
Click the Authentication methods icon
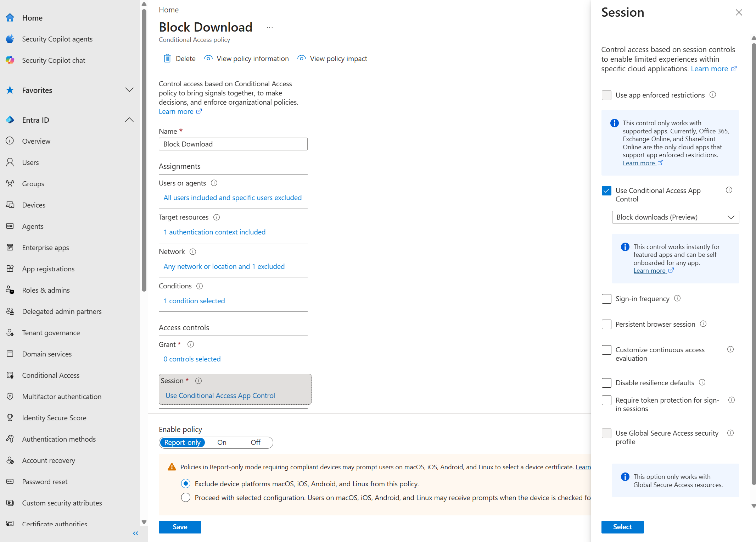(x=10, y=439)
